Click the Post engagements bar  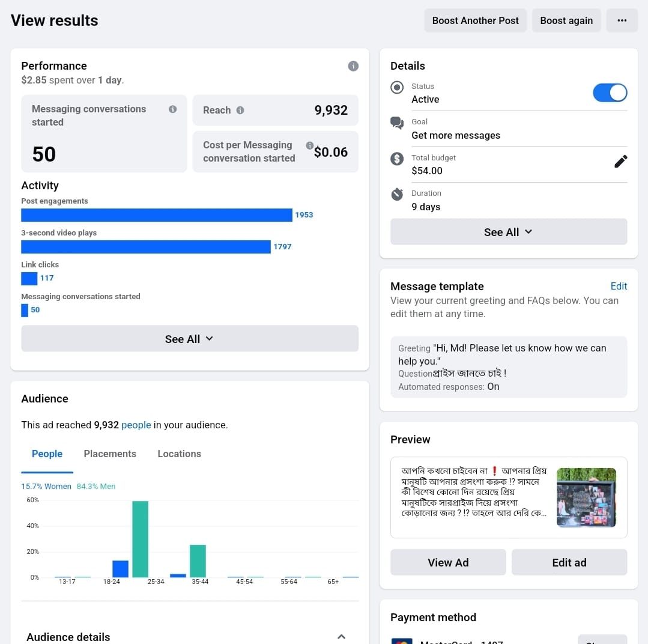tap(157, 215)
